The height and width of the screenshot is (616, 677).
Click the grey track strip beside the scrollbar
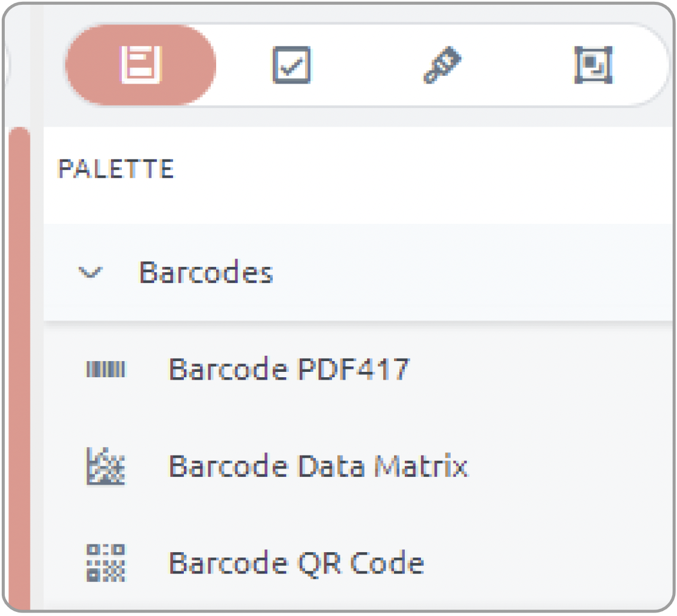37,369
